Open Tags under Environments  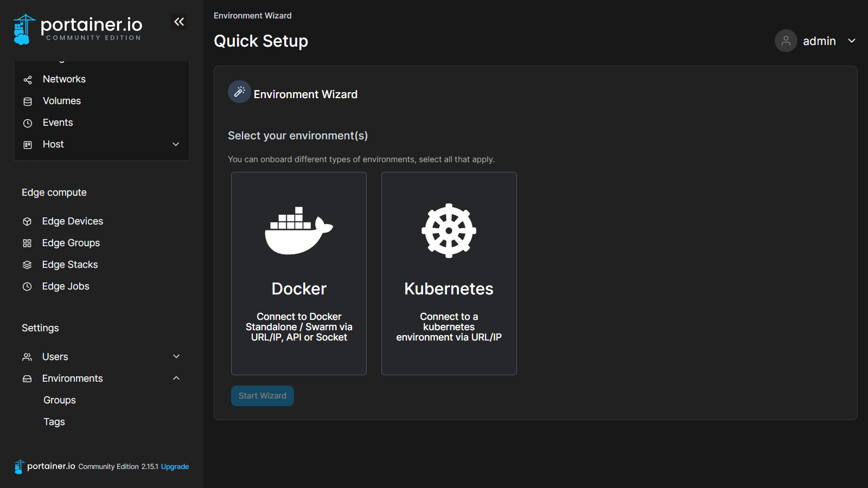(x=54, y=422)
